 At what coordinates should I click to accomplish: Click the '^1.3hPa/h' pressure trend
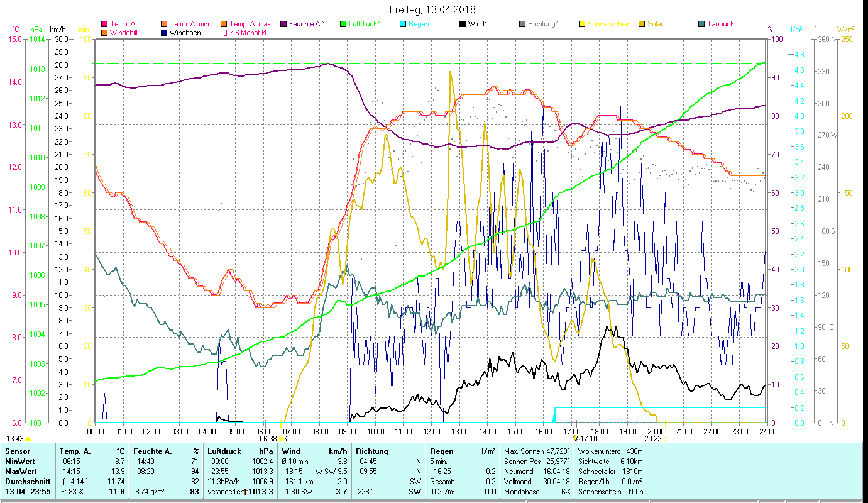click(224, 482)
